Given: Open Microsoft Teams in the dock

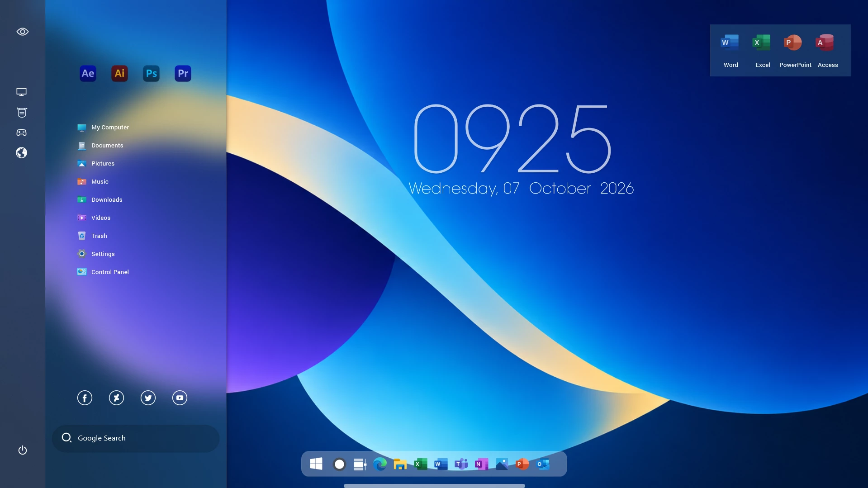Looking at the screenshot, I should point(461,464).
